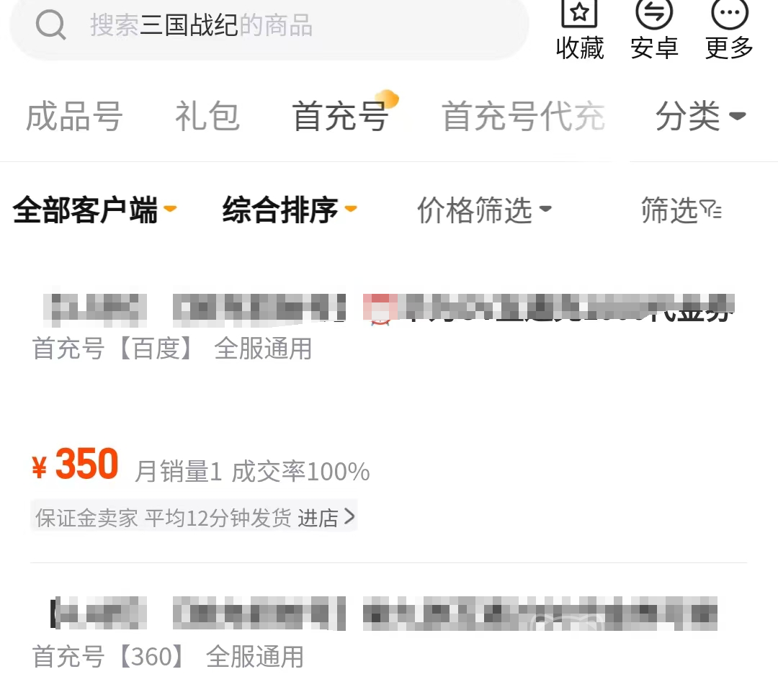Expand the 分类 category dropdown
This screenshot has width=778, height=700.
pyautogui.click(x=701, y=116)
